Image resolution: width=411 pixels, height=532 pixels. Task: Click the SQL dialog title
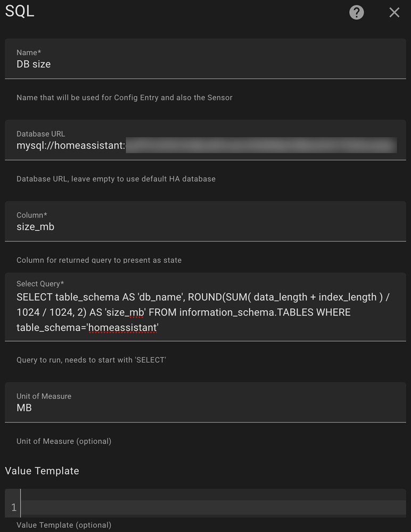pos(19,11)
